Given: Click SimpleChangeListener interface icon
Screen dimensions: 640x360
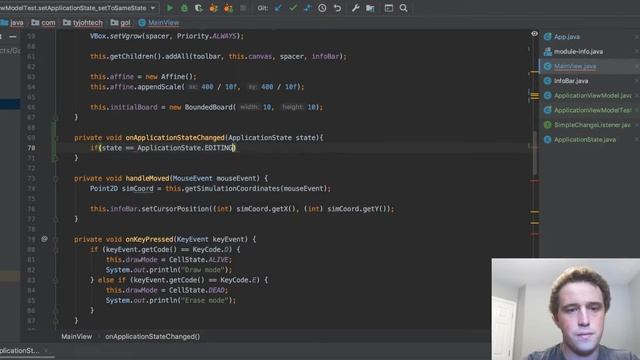Looking at the screenshot, I should pyautogui.click(x=547, y=125).
